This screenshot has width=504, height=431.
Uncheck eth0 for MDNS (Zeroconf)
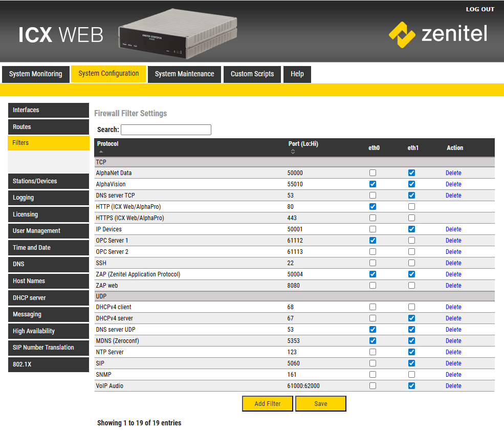(x=372, y=340)
